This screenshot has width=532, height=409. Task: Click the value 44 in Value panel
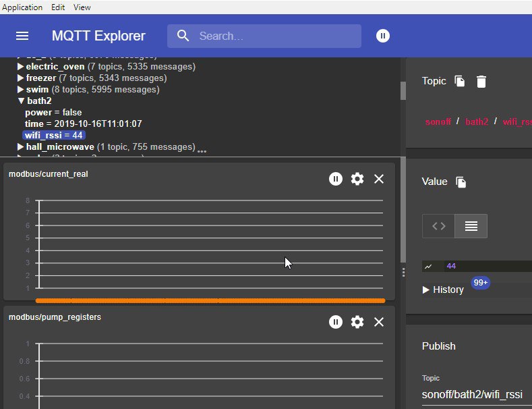click(x=451, y=267)
